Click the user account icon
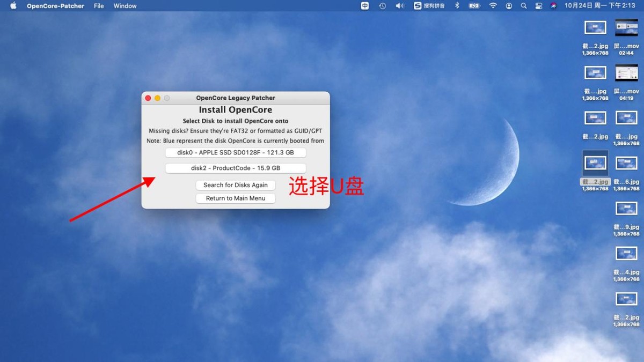 tap(508, 6)
